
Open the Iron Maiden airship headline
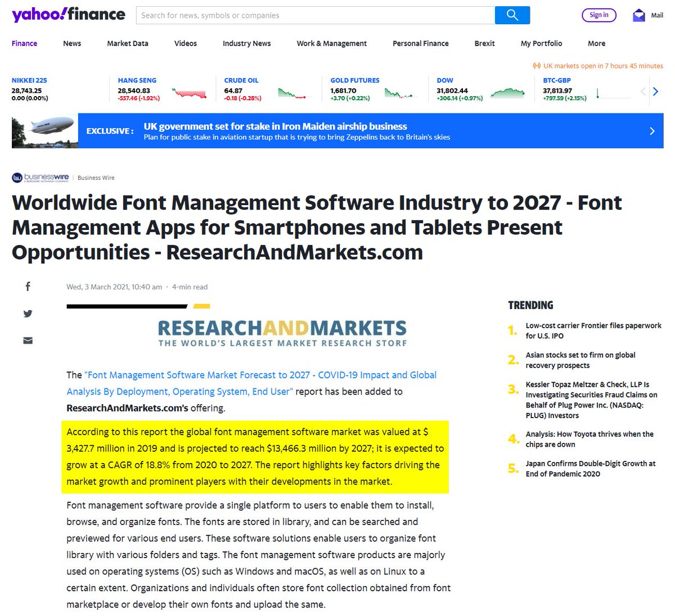[x=275, y=126]
